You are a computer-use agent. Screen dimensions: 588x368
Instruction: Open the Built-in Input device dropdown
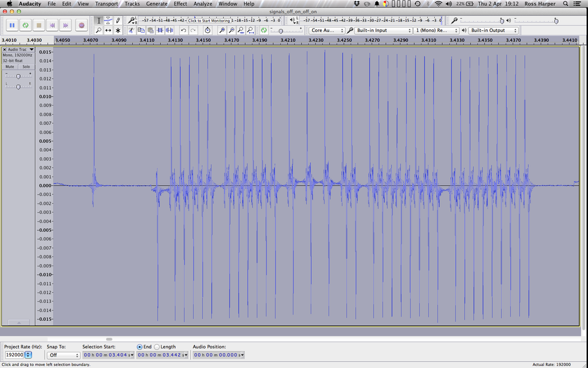coord(383,30)
